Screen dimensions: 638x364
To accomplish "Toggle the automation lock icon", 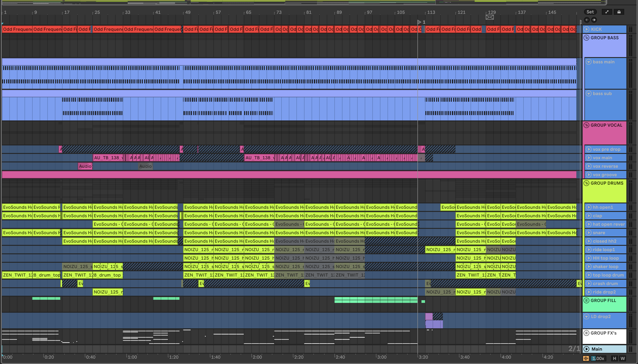I will pyautogui.click(x=619, y=12).
